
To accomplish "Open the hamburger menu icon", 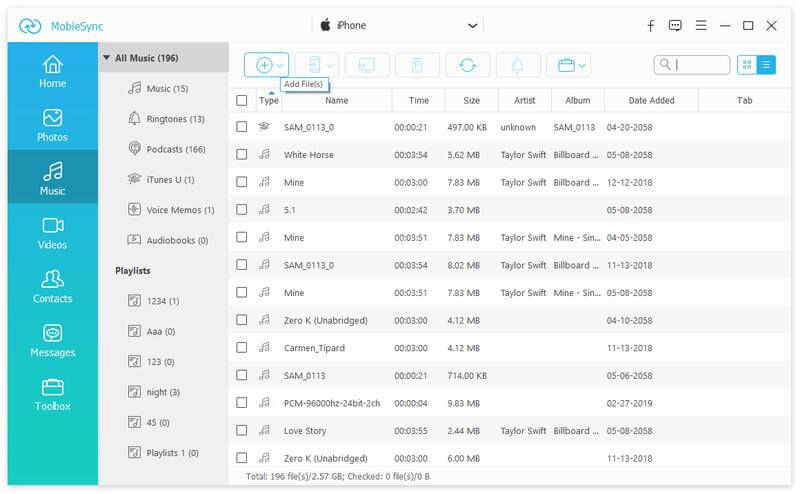I will (701, 26).
